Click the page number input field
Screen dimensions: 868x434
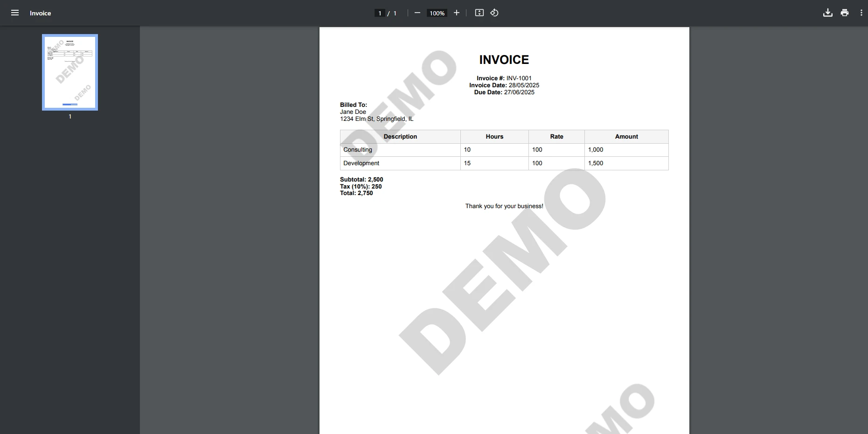380,13
